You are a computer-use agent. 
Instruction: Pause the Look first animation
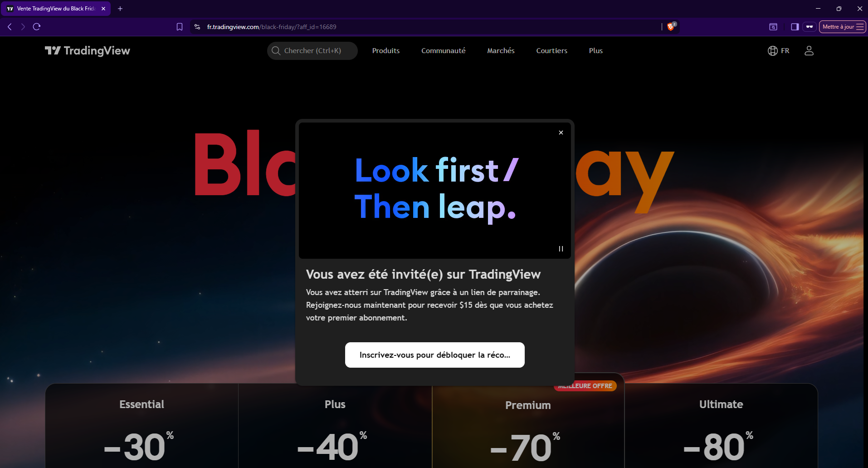561,249
